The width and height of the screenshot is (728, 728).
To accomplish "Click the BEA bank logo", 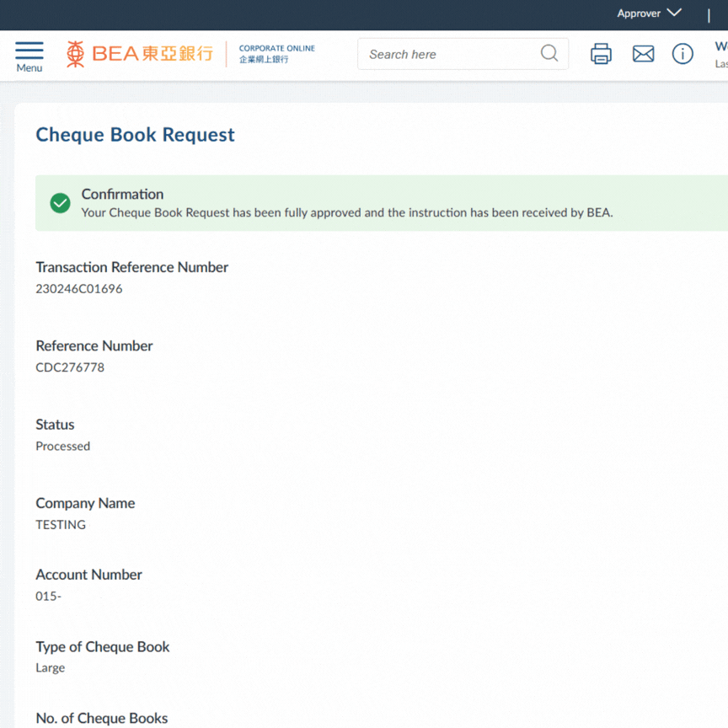I will pos(139,54).
